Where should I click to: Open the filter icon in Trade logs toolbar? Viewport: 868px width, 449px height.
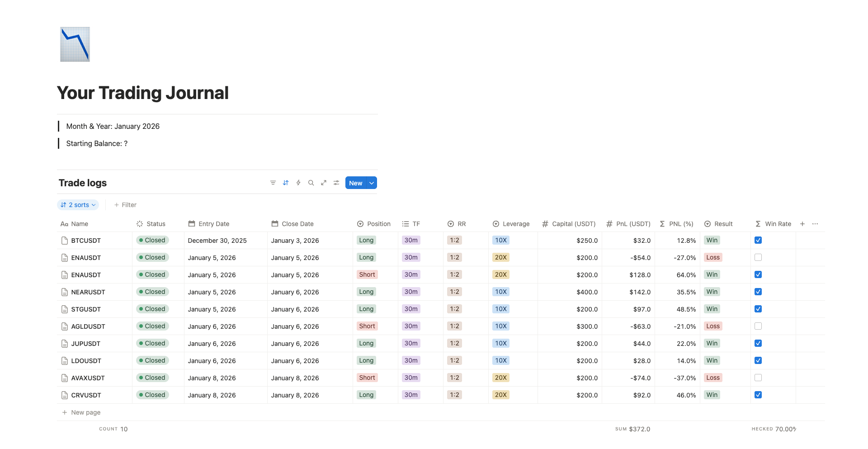pos(273,183)
